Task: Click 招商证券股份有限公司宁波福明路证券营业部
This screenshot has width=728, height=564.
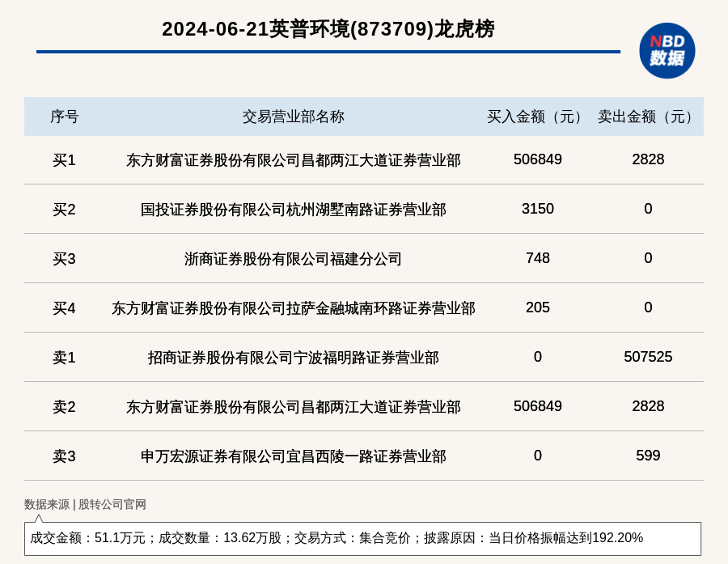Action: pyautogui.click(x=294, y=358)
